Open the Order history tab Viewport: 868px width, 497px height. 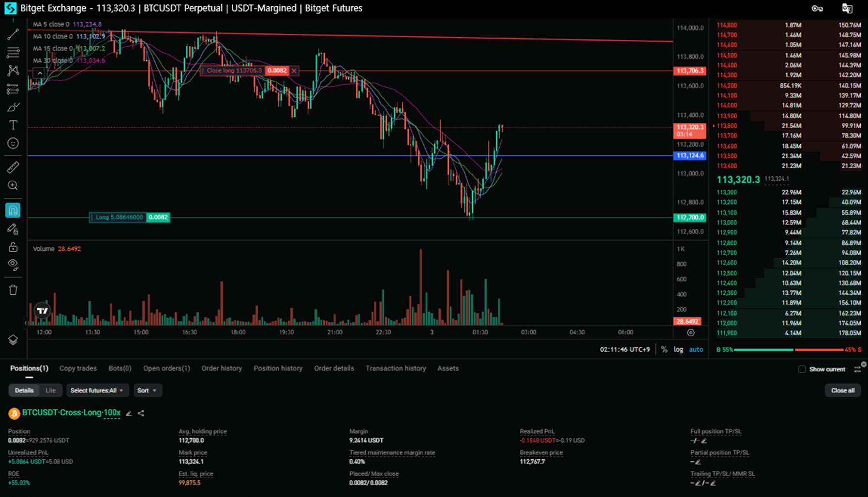click(x=222, y=368)
